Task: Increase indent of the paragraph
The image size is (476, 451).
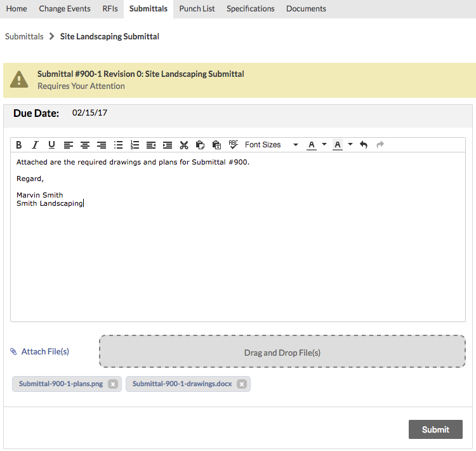Action: coord(168,145)
